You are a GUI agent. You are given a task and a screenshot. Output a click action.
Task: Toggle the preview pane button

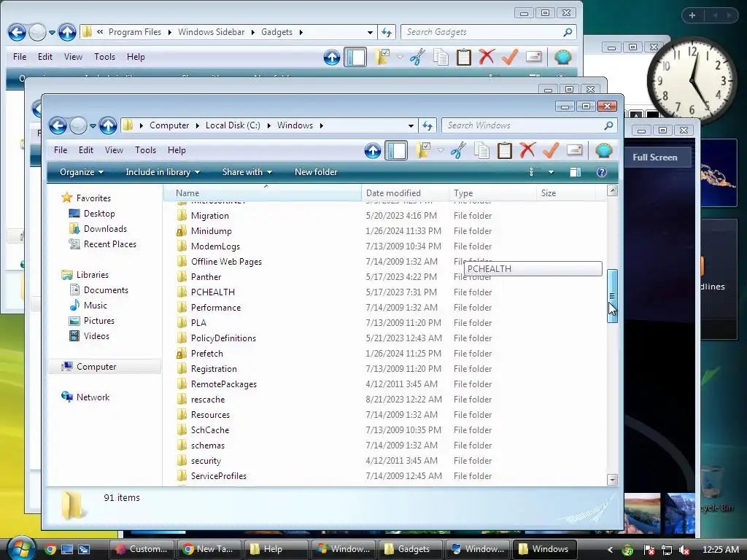tap(576, 172)
